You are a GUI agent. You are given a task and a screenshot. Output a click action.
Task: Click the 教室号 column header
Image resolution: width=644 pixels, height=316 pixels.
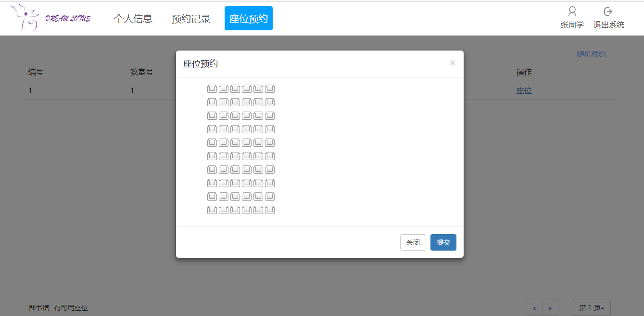141,72
